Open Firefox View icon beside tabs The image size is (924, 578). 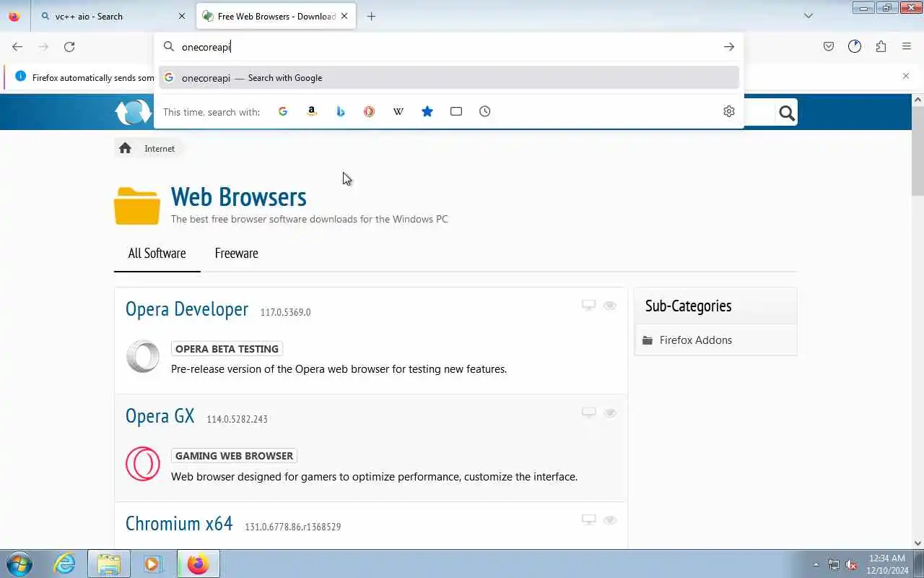14,16
